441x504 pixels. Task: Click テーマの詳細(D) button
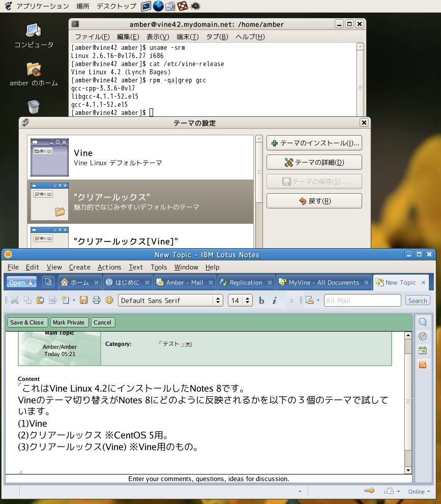click(314, 162)
